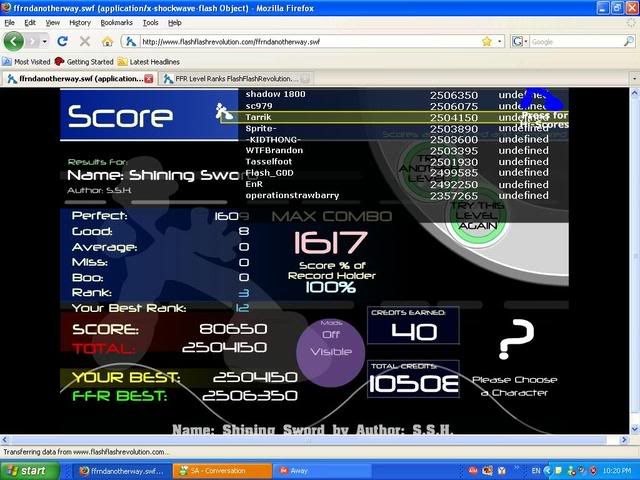Click the browser back arrow button
Screen dimensions: 640x480
(14, 42)
